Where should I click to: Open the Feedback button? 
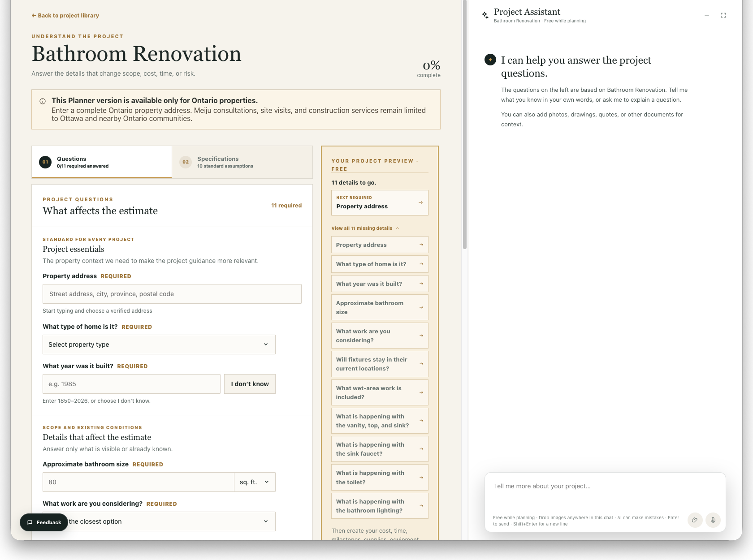point(44,522)
